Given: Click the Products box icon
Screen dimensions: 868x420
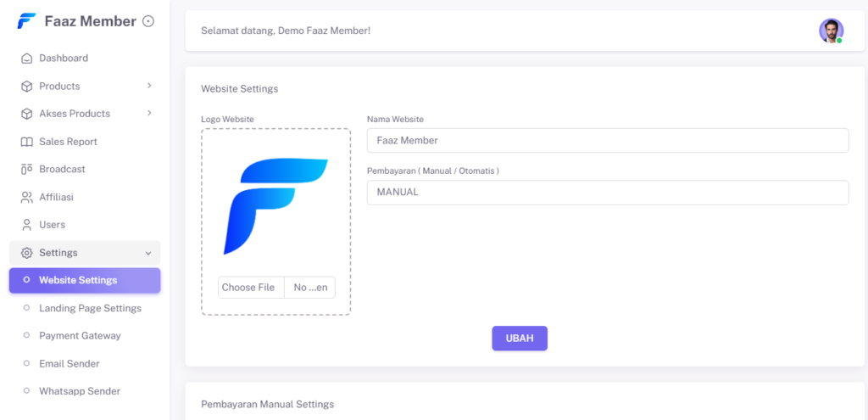Looking at the screenshot, I should (26, 87).
